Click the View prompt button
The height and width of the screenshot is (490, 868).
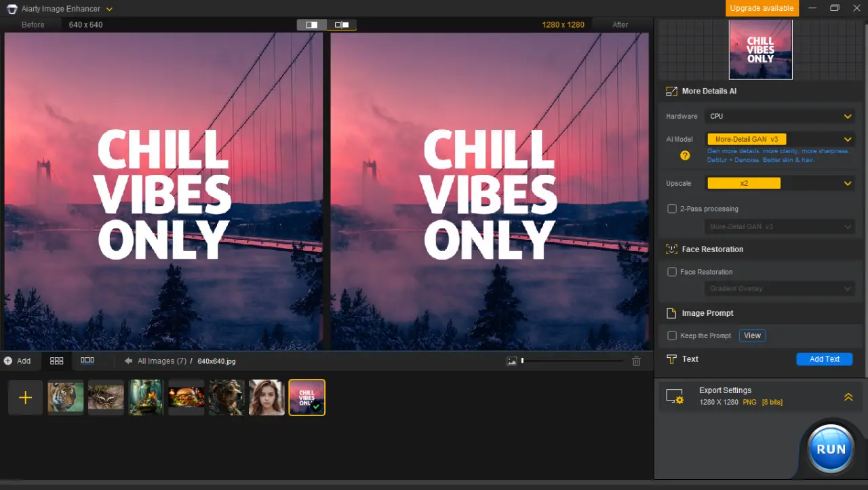click(x=752, y=335)
